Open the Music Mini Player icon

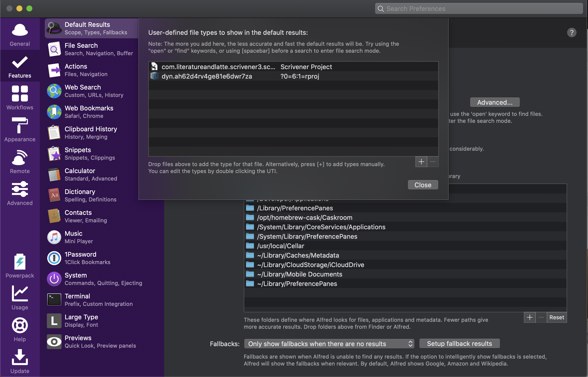[54, 237]
